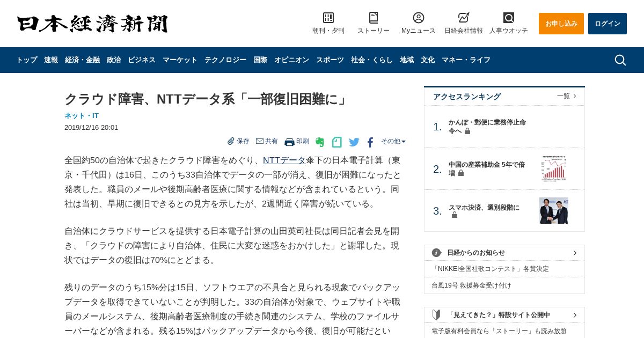Image resolution: width=644 pixels, height=338 pixels.
Task: Click the 日本経済新聞 logo
Action: [92, 24]
